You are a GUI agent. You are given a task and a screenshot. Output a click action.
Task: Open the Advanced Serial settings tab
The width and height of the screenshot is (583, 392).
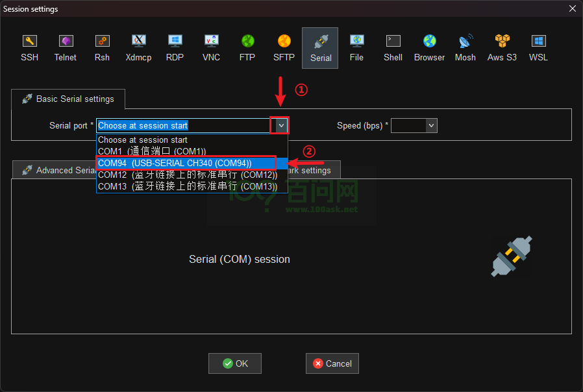[55, 170]
